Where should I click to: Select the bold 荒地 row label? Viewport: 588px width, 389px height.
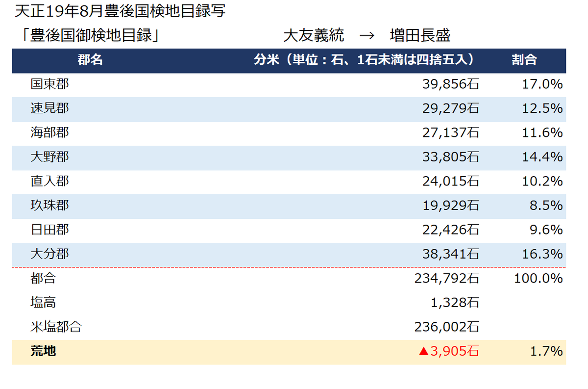43,351
